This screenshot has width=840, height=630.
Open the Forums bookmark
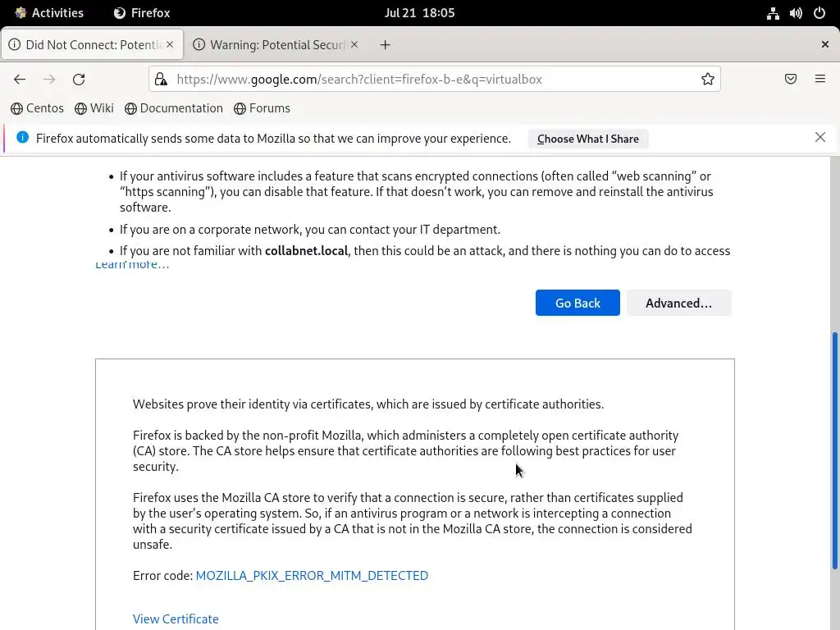pos(262,108)
